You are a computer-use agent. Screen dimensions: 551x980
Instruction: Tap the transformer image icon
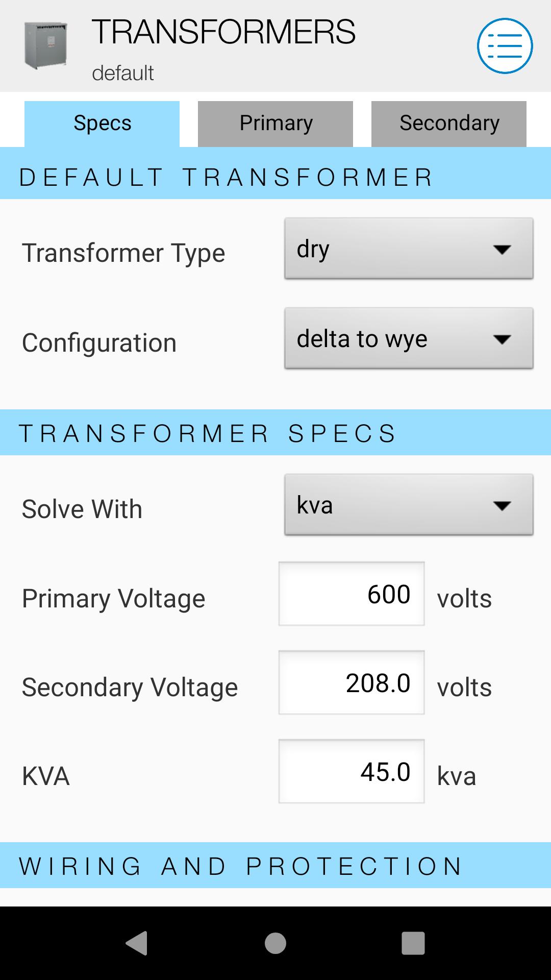[x=46, y=45]
